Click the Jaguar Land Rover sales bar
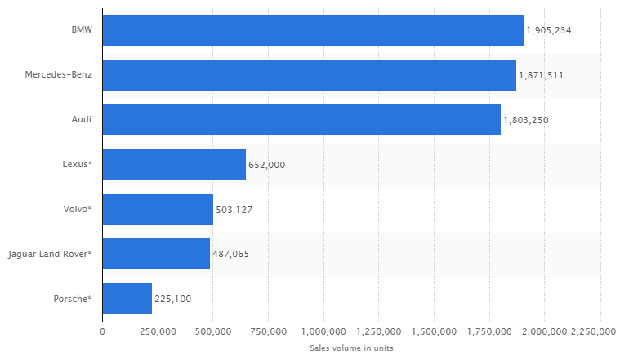This screenshot has width=620, height=364. click(156, 254)
